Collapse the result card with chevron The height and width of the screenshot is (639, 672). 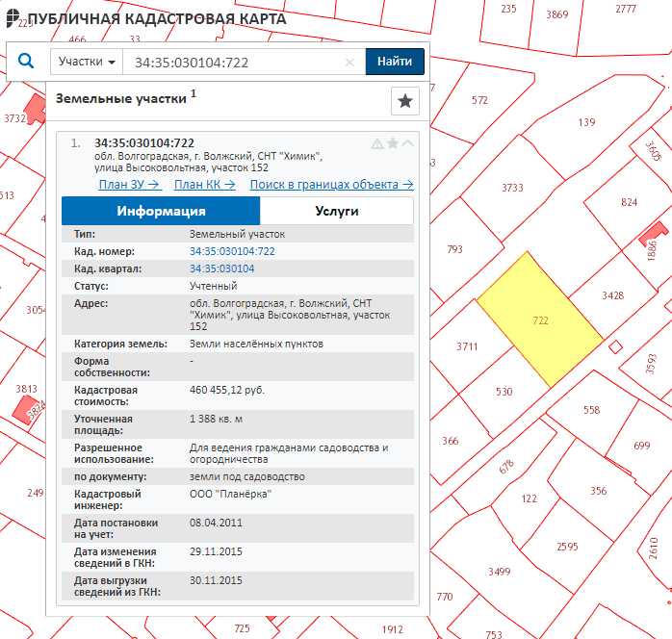coord(407,143)
